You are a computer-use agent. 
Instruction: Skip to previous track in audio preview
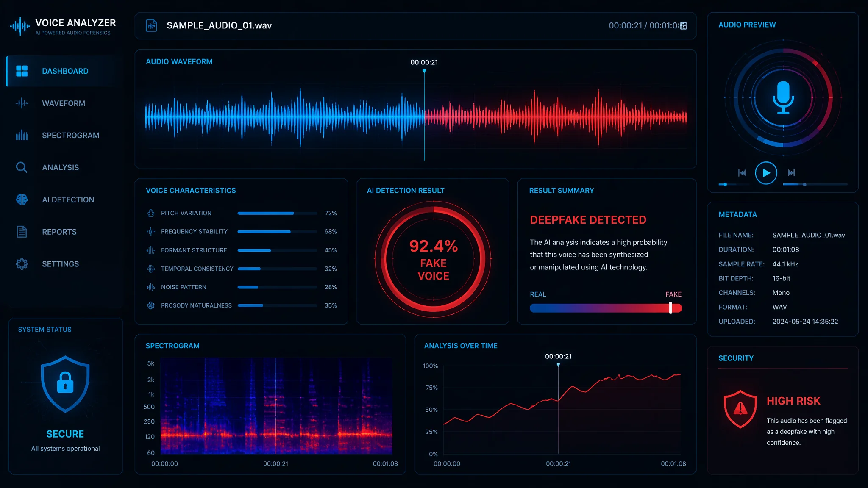(742, 173)
